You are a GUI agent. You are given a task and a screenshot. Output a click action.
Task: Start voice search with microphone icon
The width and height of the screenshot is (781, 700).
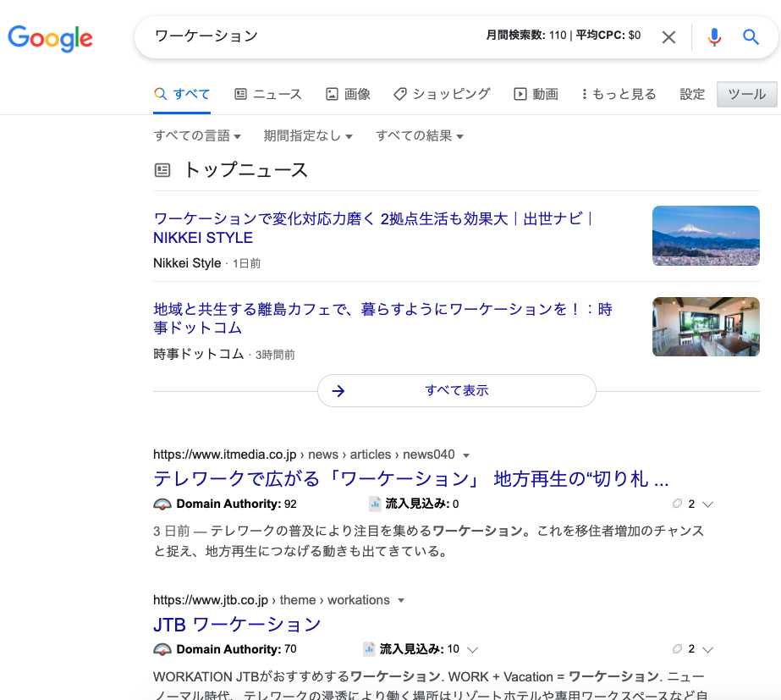pos(714,36)
